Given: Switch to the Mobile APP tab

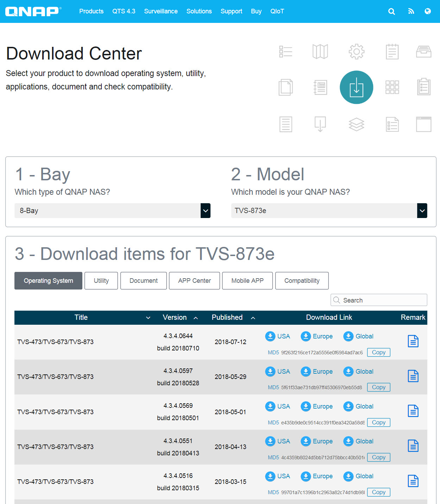Looking at the screenshot, I should 247,281.
